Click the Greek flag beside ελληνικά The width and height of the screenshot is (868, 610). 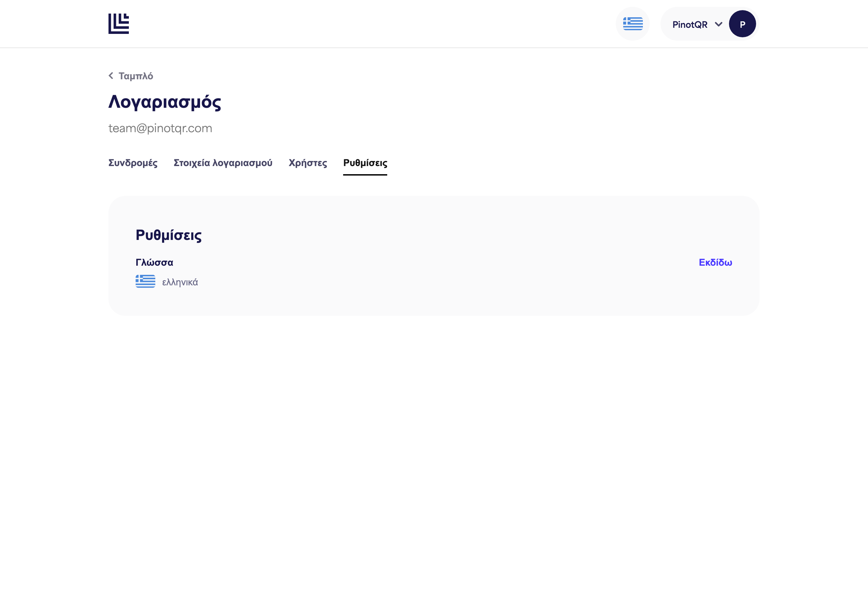point(145,282)
